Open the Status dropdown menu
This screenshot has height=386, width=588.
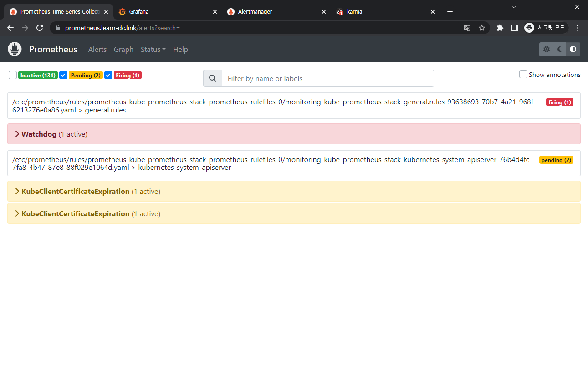(153, 50)
